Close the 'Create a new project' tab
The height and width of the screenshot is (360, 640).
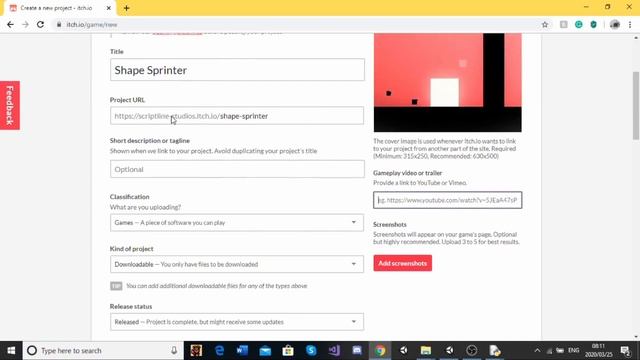pyautogui.click(x=109, y=8)
